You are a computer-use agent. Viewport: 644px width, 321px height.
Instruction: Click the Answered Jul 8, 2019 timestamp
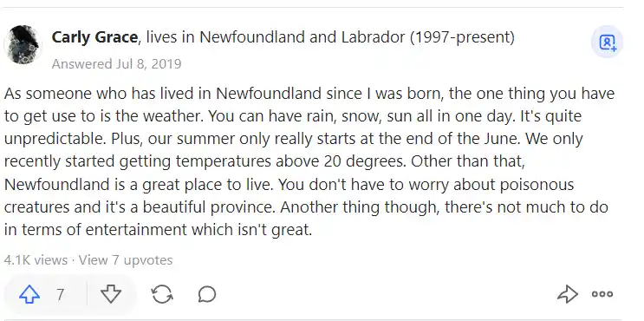point(117,63)
